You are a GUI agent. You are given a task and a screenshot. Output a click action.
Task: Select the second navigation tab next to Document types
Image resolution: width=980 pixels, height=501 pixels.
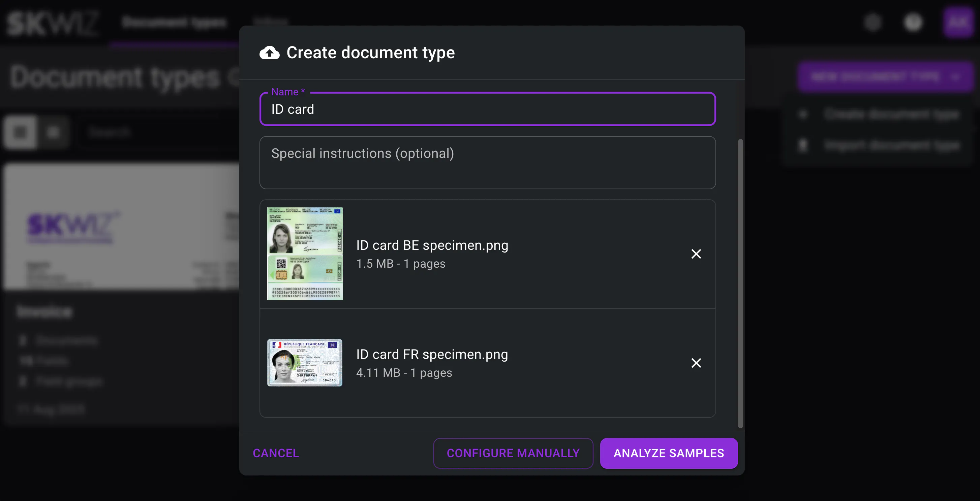(271, 22)
